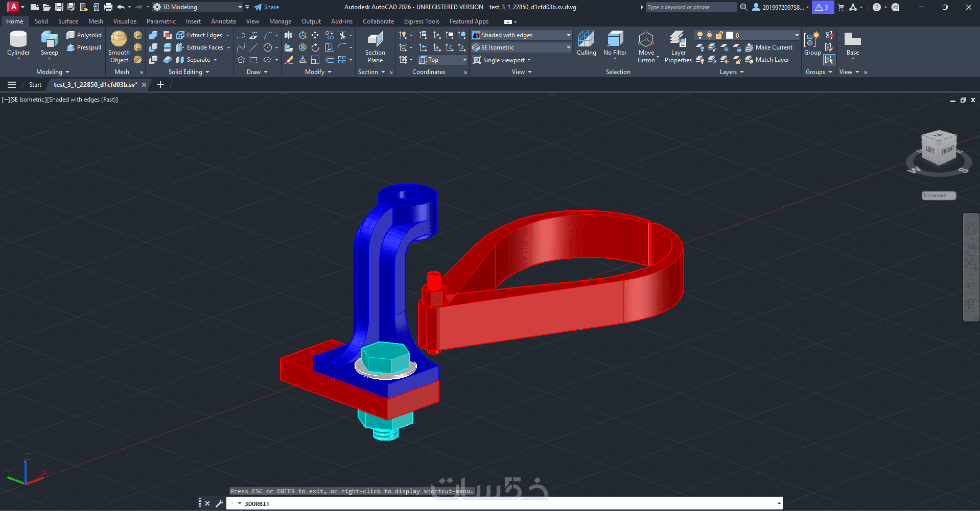Open the hamburger file tab menu
This screenshot has width=980, height=511.
point(12,85)
